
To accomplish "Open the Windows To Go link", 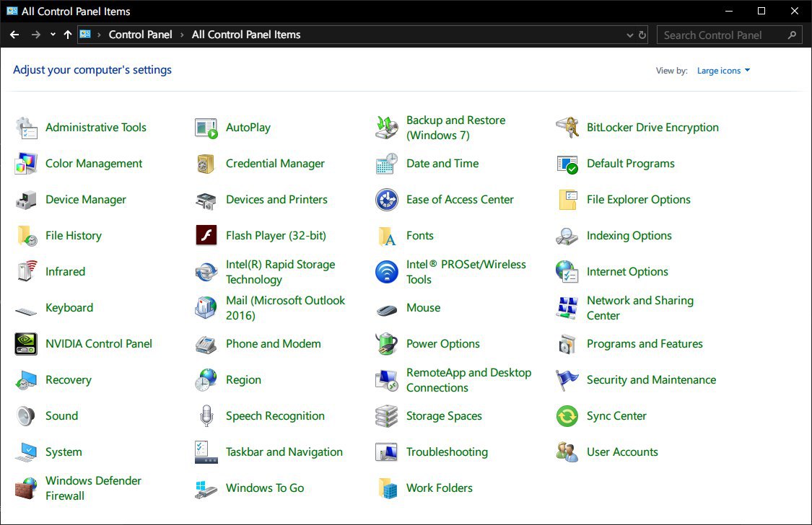I will coord(265,488).
